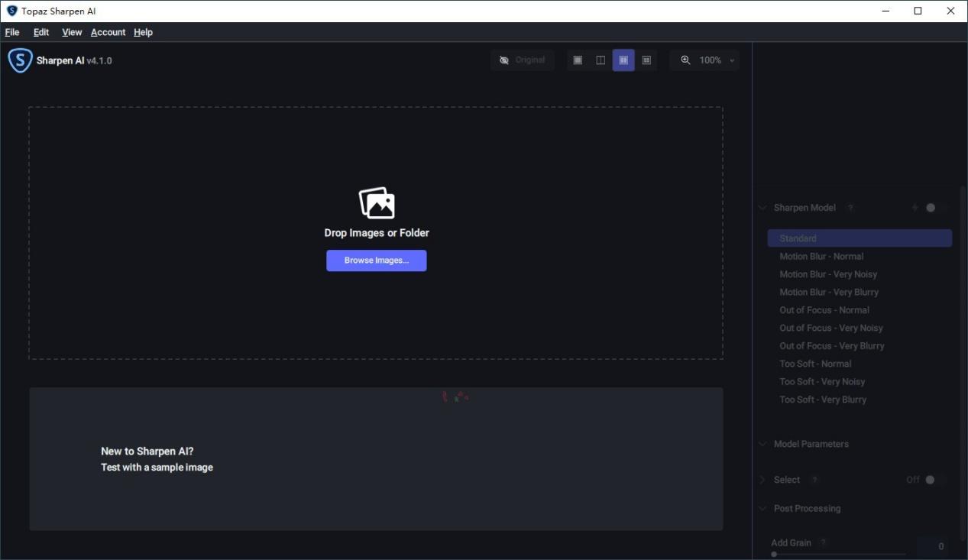Viewport: 968px width, 560px height.
Task: Toggle the Sharpen Model auto switch
Action: (x=934, y=208)
